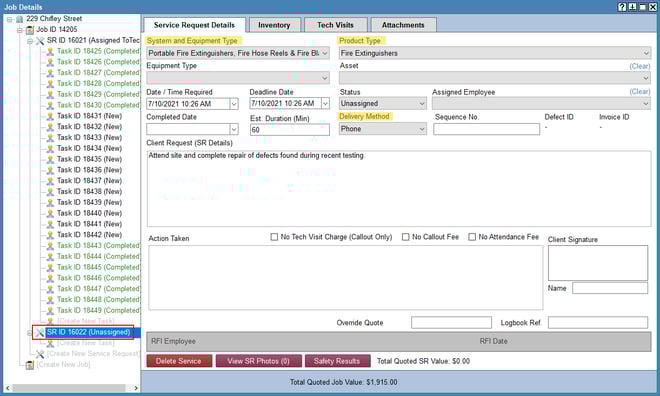Click the Client Signature box

[598, 263]
